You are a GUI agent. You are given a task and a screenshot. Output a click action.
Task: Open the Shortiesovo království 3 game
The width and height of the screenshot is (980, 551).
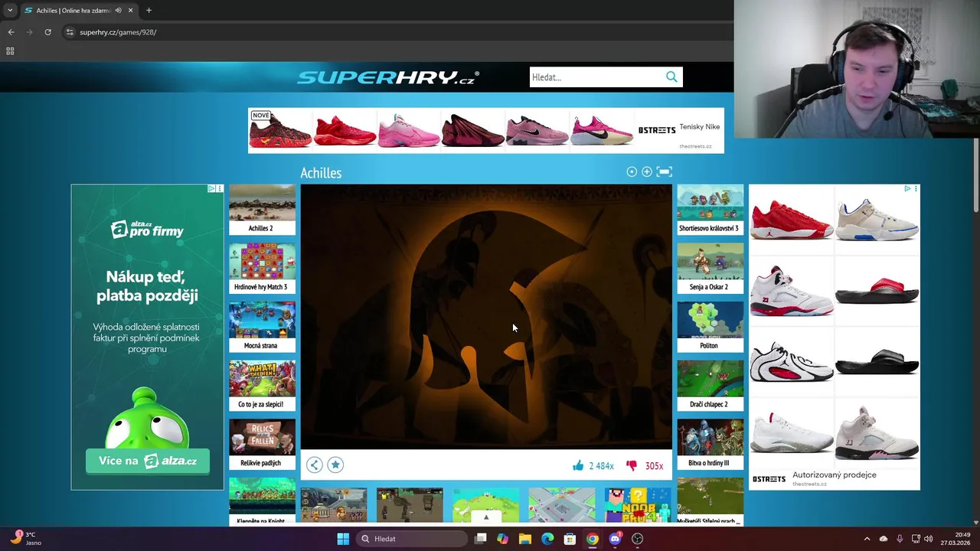pyautogui.click(x=710, y=210)
